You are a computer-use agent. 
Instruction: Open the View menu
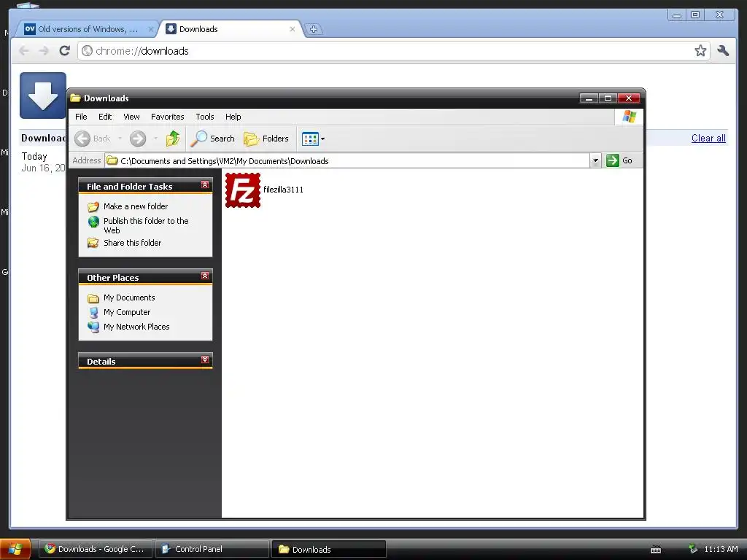[131, 117]
